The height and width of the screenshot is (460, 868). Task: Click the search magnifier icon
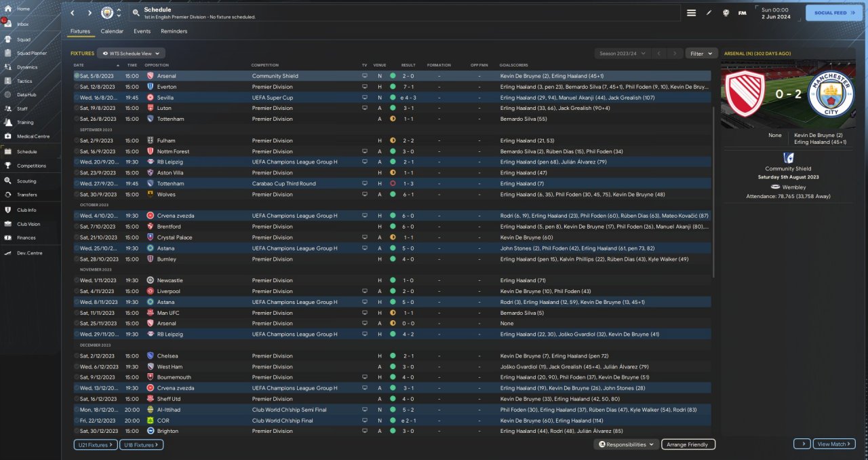(x=136, y=13)
